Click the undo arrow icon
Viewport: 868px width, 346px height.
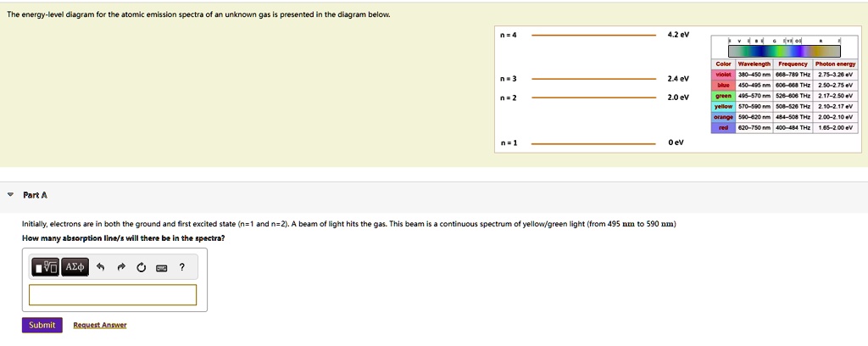click(x=100, y=268)
